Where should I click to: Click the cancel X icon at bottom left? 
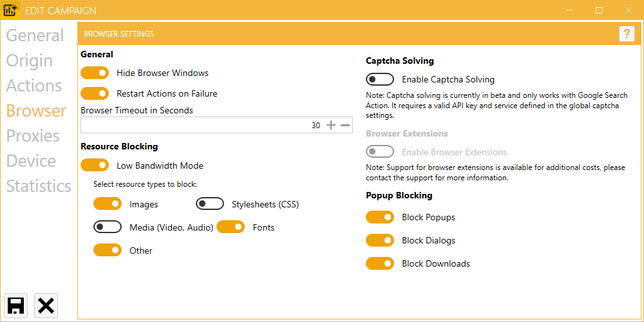click(x=46, y=305)
